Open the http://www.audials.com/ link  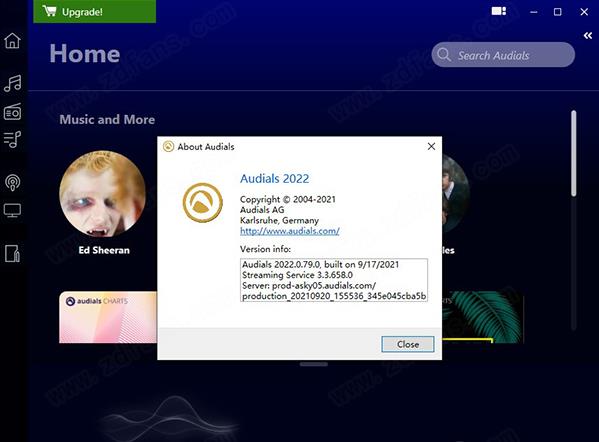coord(290,231)
